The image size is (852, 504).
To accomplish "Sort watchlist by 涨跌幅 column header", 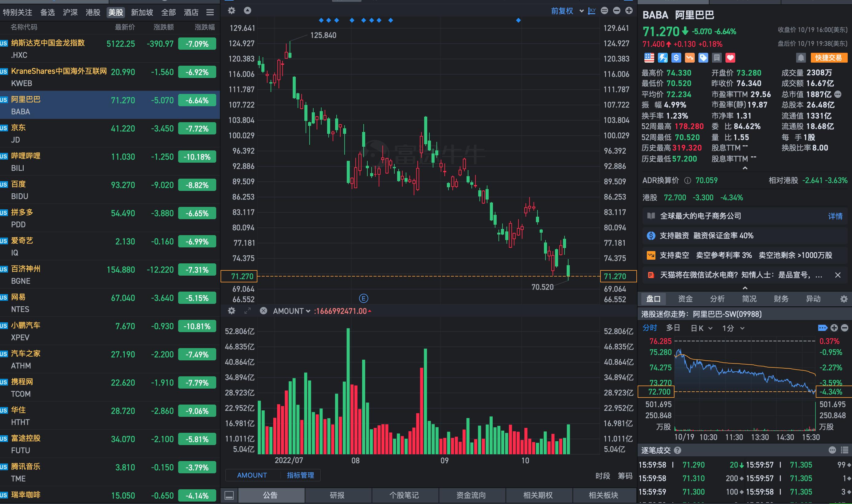I will 205,27.
